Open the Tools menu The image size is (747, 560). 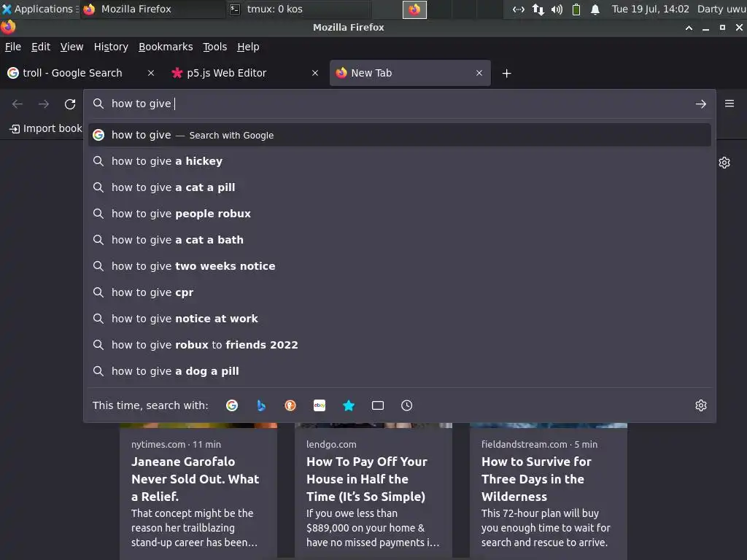(215, 47)
